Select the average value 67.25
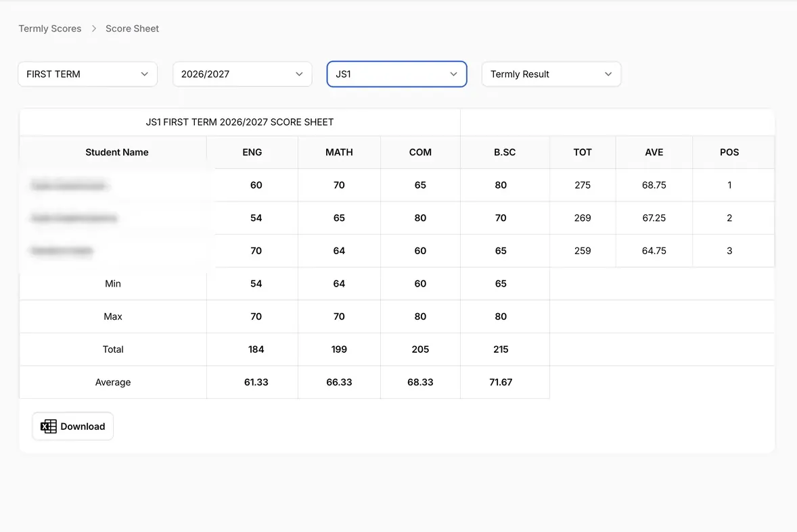The height and width of the screenshot is (532, 797). 654,218
